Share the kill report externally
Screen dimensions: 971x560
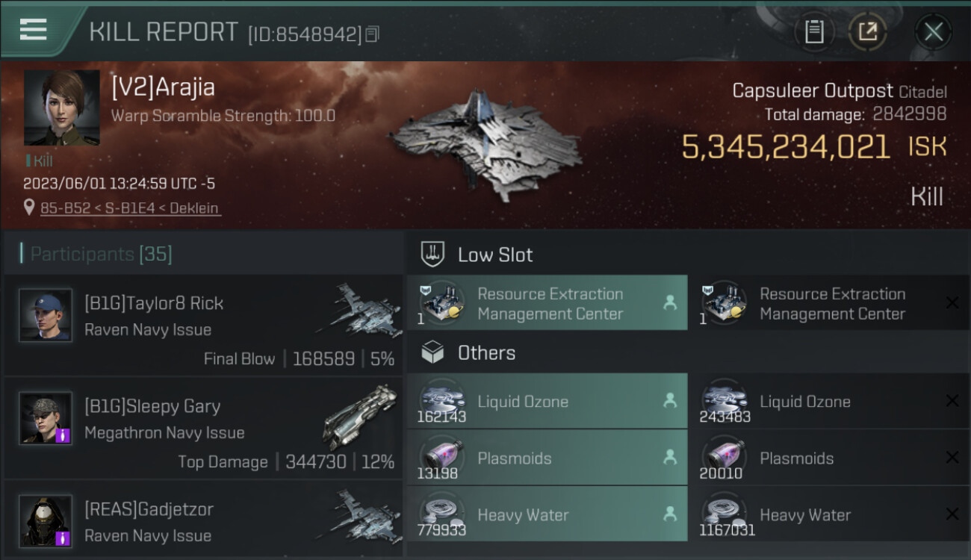point(867,31)
